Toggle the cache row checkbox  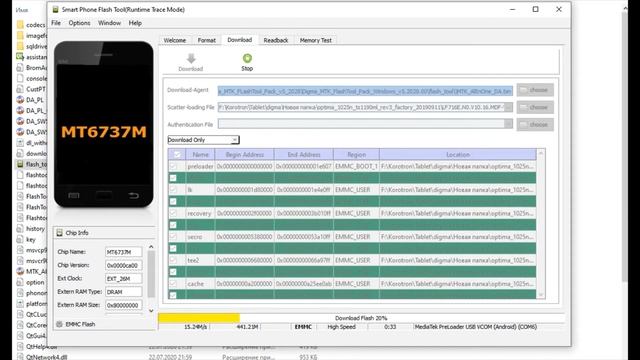point(173,283)
